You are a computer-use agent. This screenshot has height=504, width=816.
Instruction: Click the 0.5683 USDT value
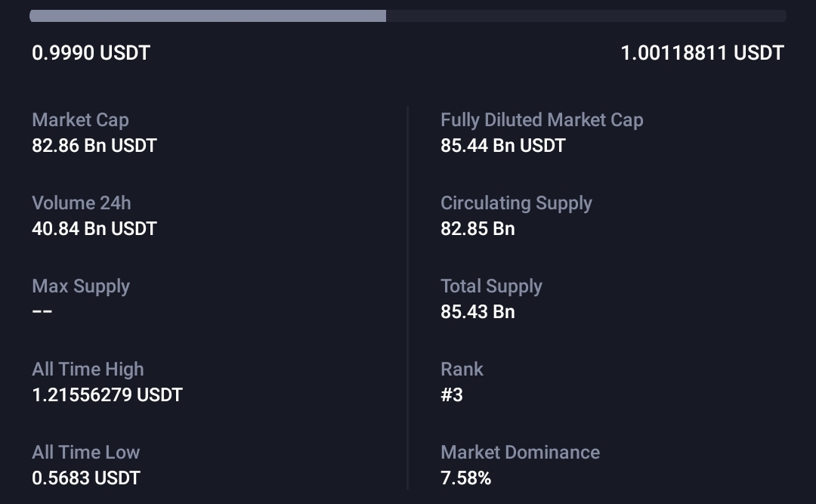point(86,478)
